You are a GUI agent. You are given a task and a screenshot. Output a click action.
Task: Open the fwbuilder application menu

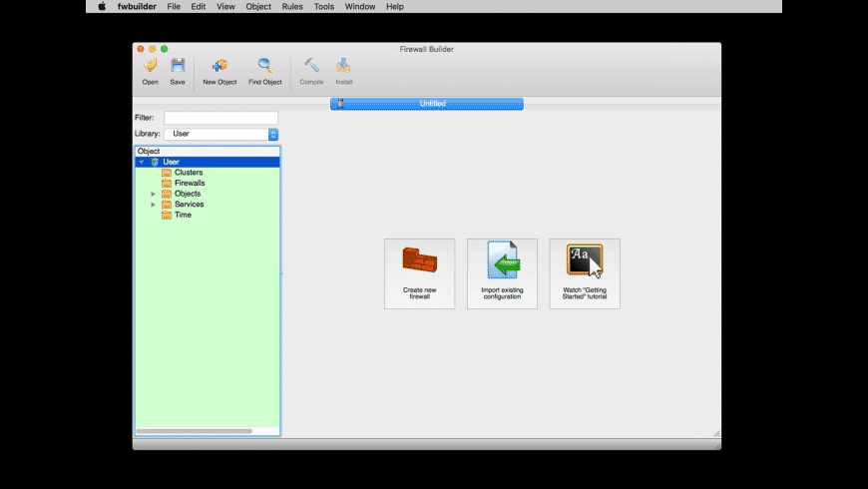coord(137,7)
